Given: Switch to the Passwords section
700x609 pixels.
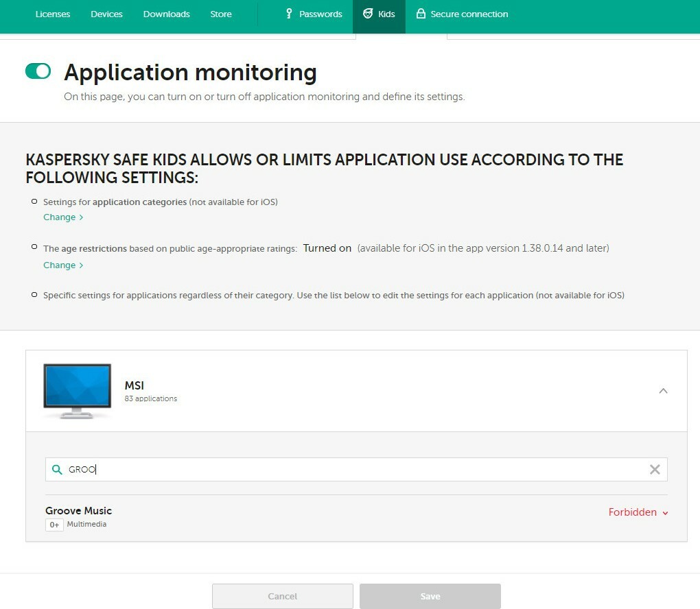Looking at the screenshot, I should pos(314,14).
